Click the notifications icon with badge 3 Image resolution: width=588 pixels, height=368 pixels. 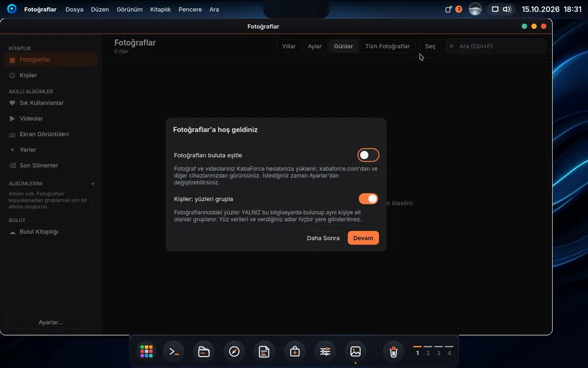tap(453, 9)
